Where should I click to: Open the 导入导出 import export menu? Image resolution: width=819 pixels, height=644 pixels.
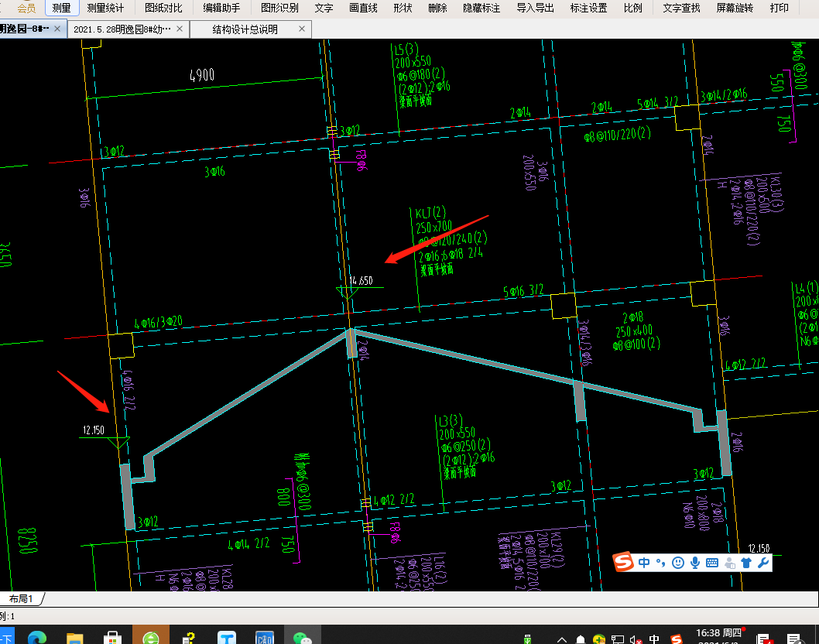pyautogui.click(x=536, y=8)
